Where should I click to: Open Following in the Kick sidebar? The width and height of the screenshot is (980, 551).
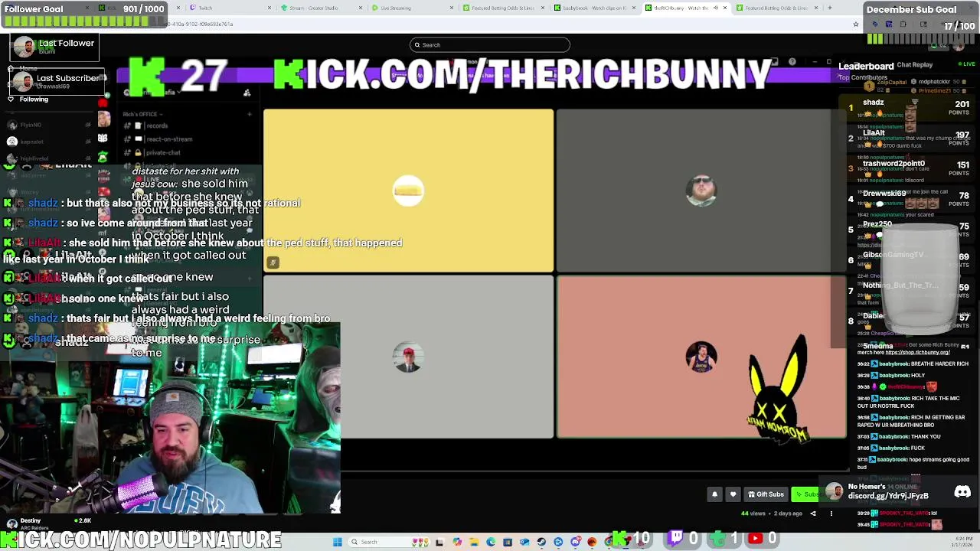34,99
